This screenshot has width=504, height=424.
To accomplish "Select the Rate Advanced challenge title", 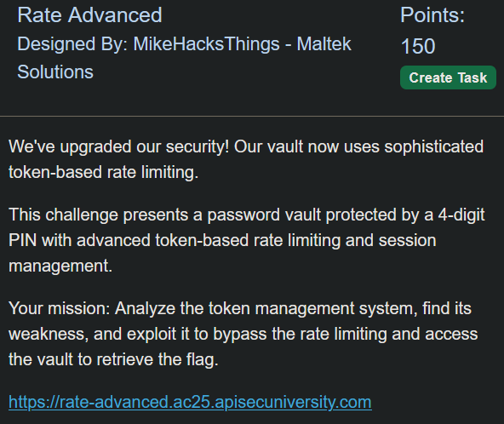I will coord(89,15).
